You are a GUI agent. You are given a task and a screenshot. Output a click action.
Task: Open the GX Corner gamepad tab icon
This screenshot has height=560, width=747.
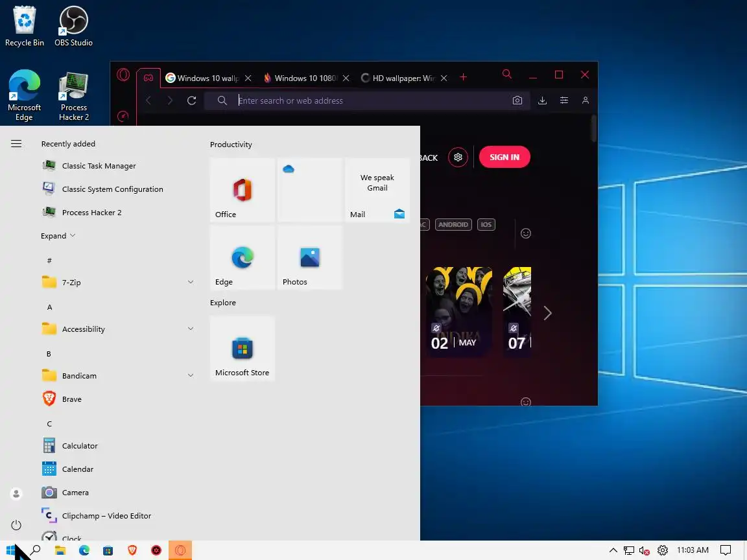148,78
